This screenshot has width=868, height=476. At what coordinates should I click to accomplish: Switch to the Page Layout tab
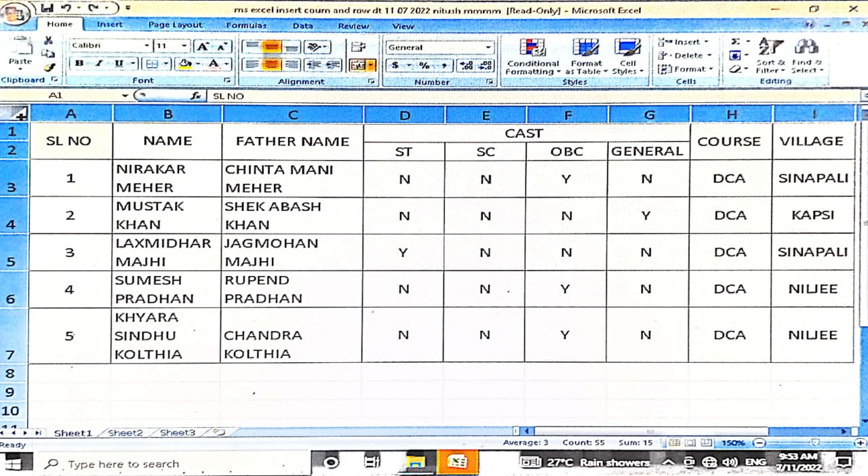[x=175, y=25]
